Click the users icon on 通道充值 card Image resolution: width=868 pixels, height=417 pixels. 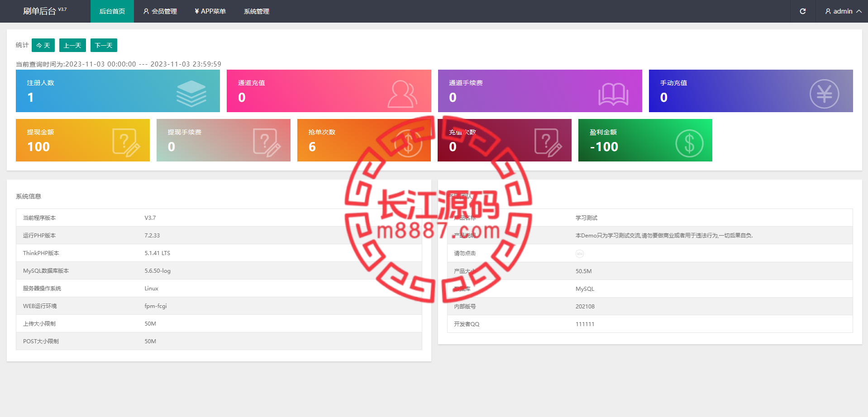402,94
